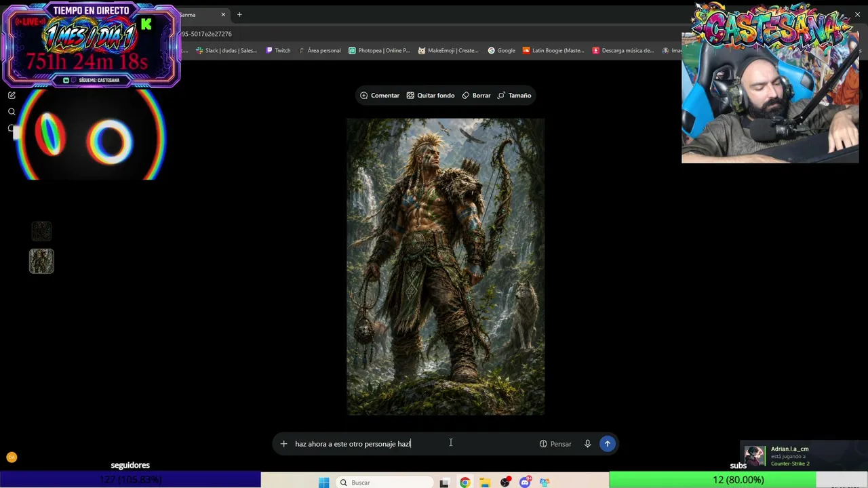Open Task View from the taskbar

pyautogui.click(x=444, y=482)
